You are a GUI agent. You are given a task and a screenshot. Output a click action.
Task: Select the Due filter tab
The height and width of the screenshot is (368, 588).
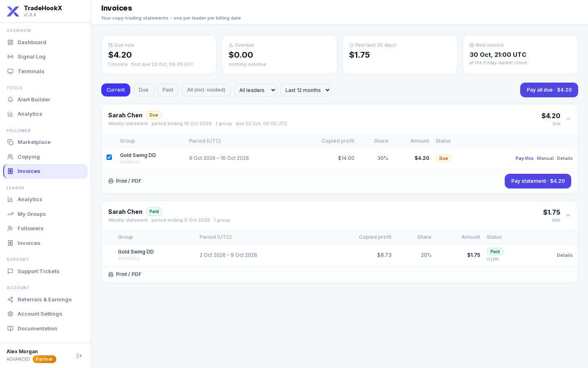[x=144, y=90]
